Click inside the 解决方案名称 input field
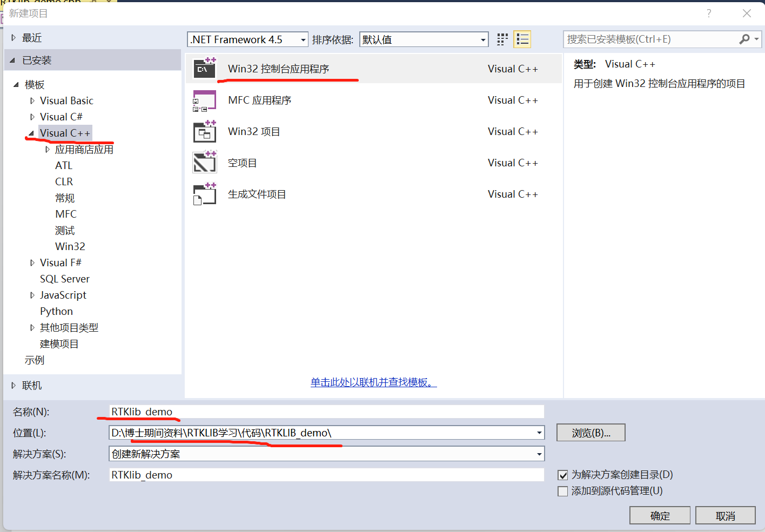765x532 pixels. pyautogui.click(x=324, y=474)
